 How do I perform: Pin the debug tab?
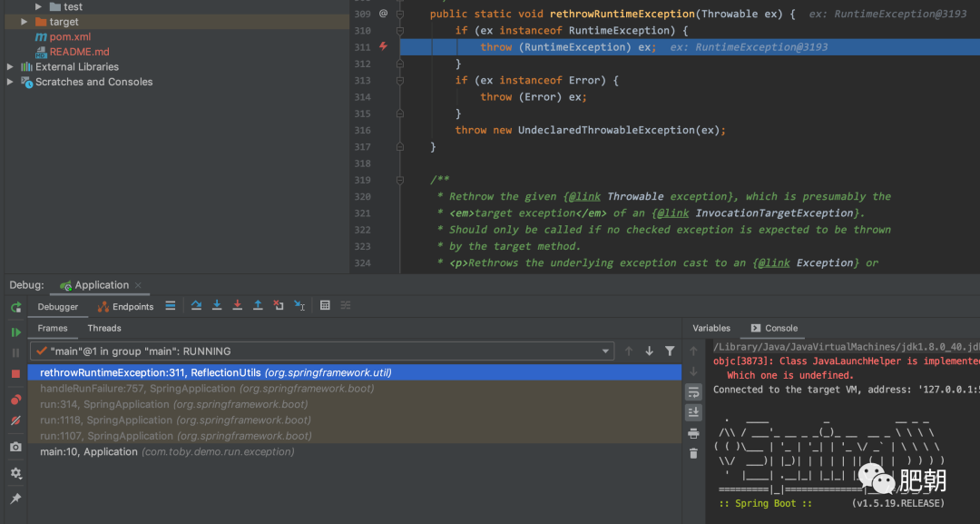click(x=16, y=499)
